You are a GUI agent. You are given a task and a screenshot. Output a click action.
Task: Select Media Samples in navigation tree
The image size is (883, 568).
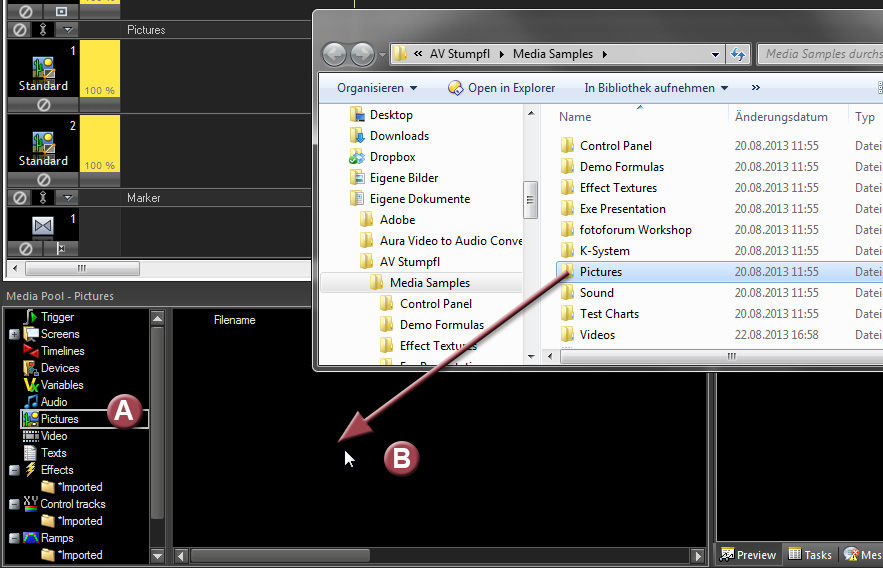point(430,283)
